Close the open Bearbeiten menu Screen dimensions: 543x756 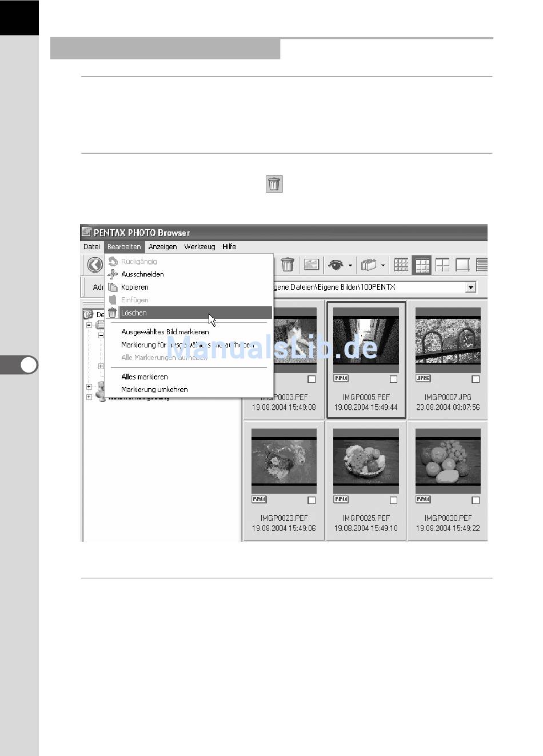pyautogui.click(x=124, y=247)
